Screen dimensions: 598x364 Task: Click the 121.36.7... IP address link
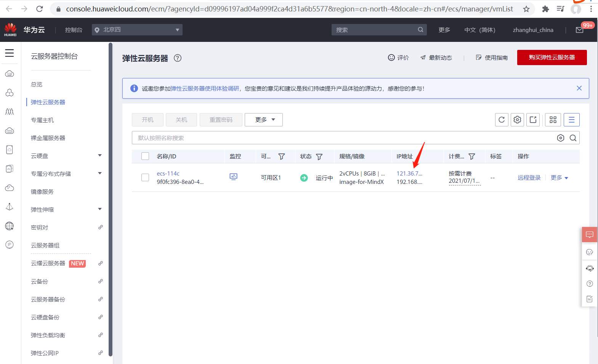[409, 173]
